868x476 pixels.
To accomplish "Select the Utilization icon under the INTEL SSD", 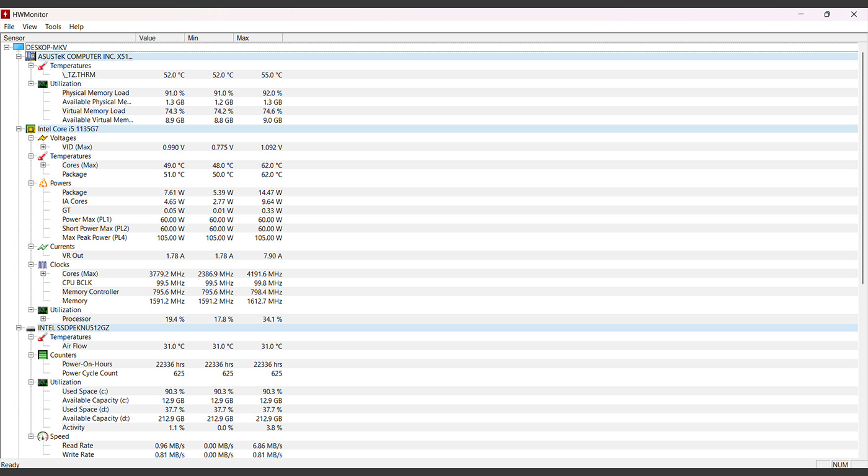I will pyautogui.click(x=43, y=382).
